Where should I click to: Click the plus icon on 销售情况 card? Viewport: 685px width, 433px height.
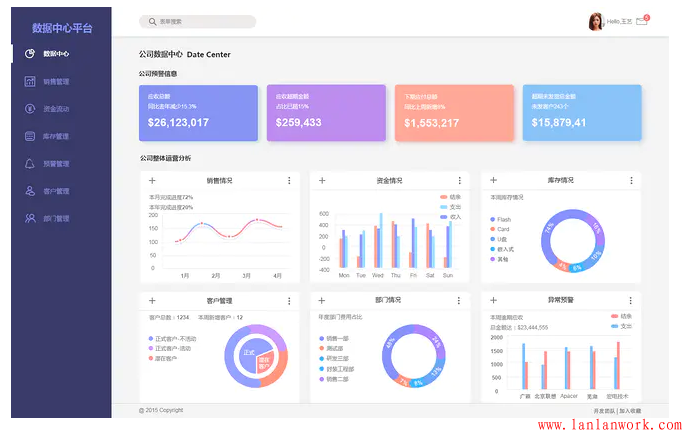[152, 181]
